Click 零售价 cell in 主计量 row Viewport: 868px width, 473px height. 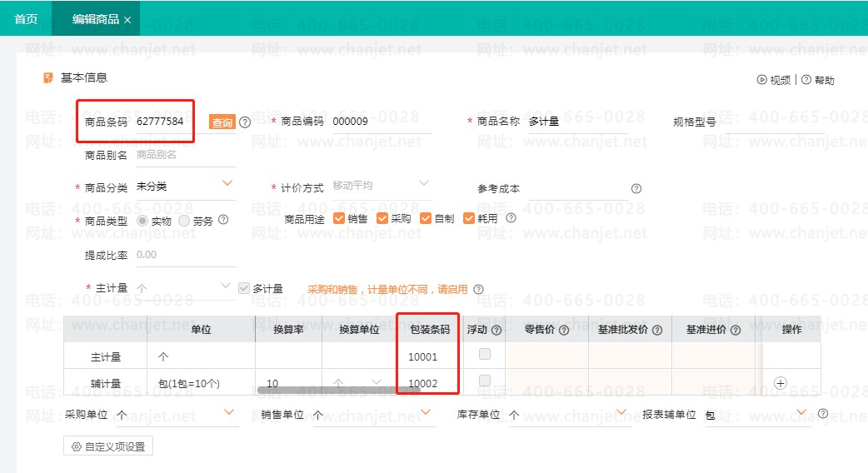pos(546,356)
